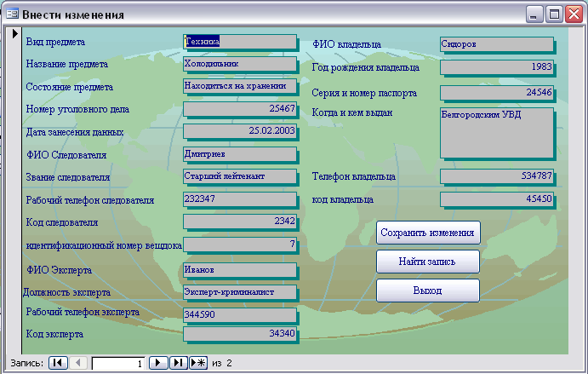Click Код следователя field 2342
The height and width of the screenshot is (374, 588).
(x=240, y=222)
